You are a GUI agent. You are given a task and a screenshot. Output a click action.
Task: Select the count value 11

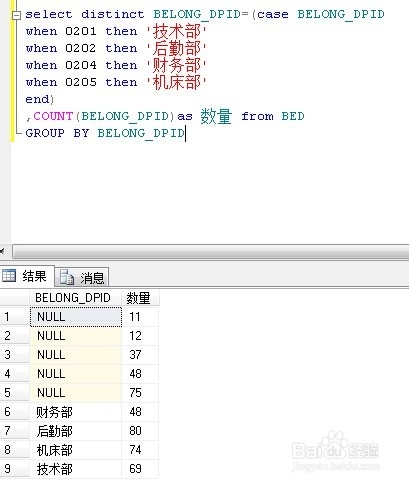click(140, 317)
